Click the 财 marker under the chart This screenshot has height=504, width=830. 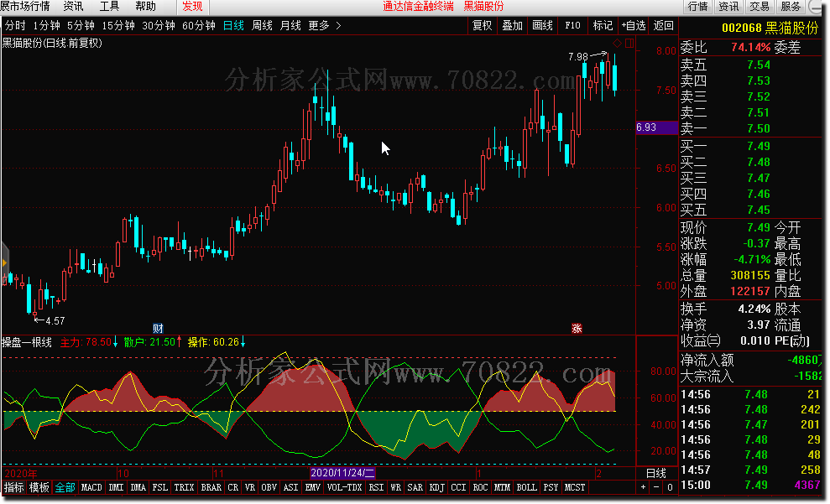158,329
